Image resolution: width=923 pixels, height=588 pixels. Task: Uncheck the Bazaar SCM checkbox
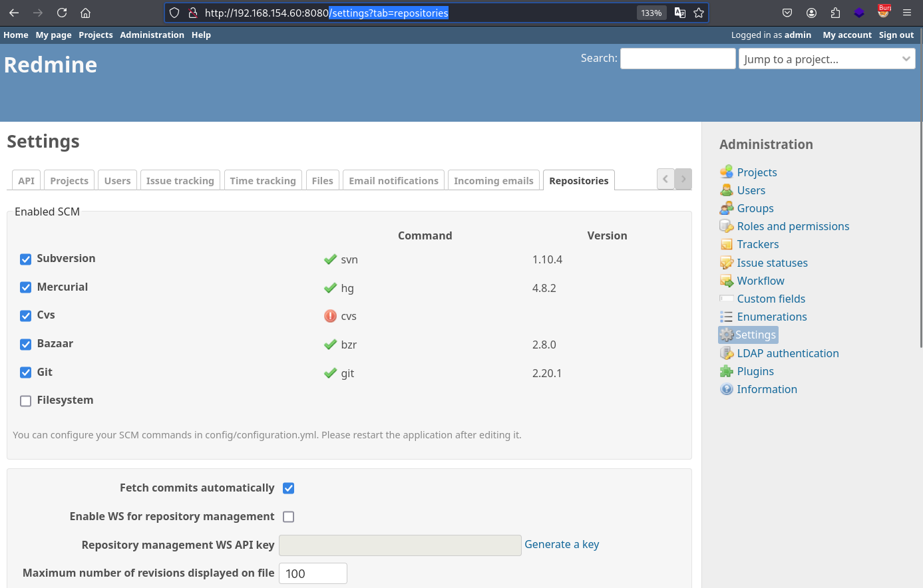25,344
